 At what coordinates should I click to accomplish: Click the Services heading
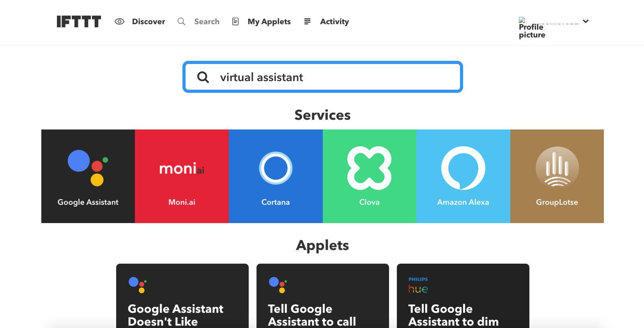[322, 115]
